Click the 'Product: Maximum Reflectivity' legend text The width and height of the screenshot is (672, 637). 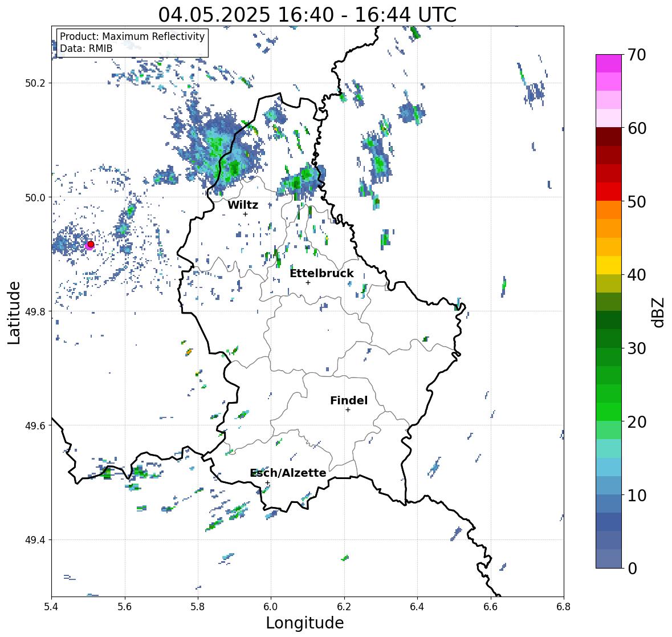click(x=132, y=36)
